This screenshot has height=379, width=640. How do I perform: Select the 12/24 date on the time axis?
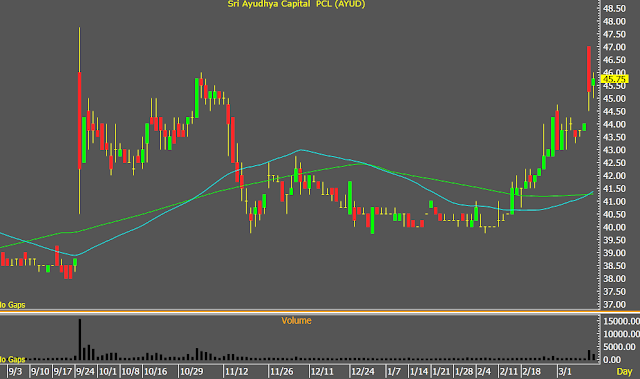click(x=363, y=372)
